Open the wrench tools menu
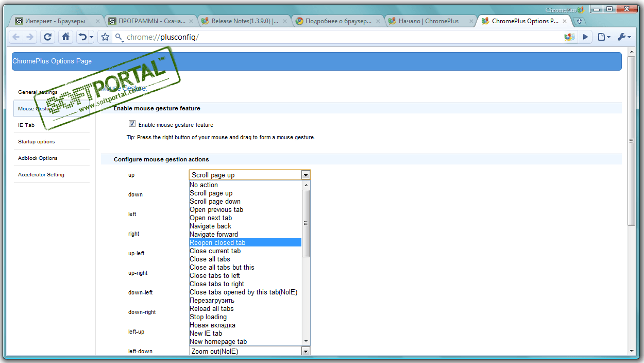Screen dimensions: 644x363 624,37
